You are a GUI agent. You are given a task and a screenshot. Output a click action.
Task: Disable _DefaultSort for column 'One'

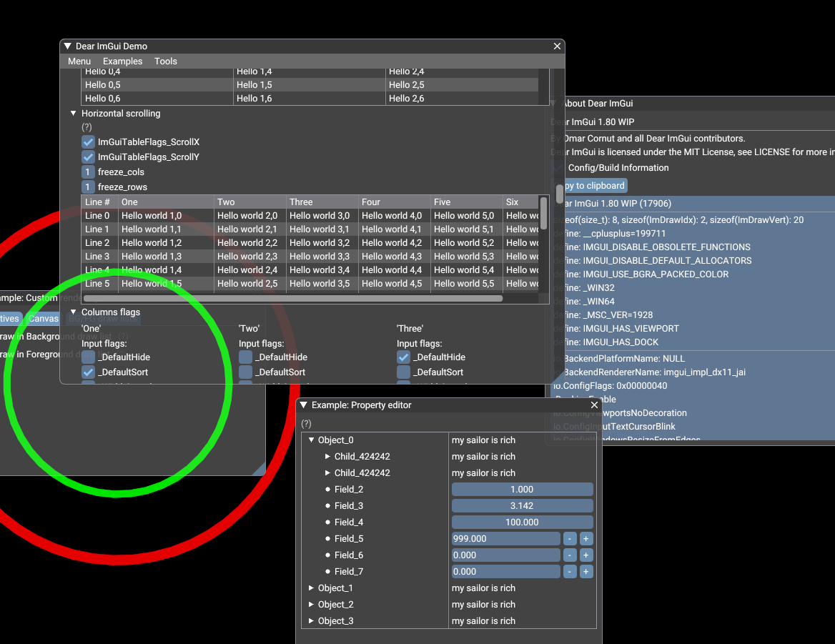(x=89, y=372)
